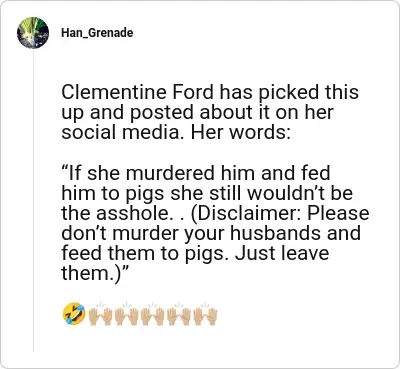Open Han_Grenade's profile avatar picture
Screen dimensions: 400x369
[33, 33]
